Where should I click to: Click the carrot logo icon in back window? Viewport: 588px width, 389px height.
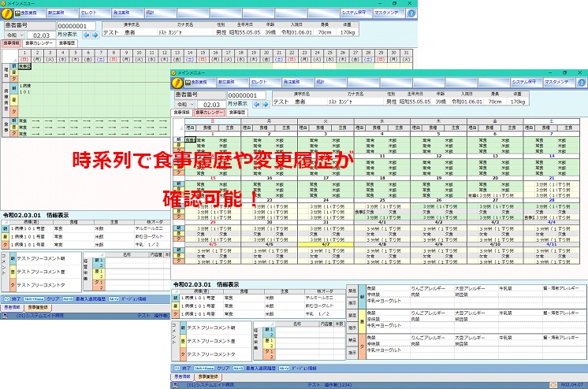tap(7, 13)
